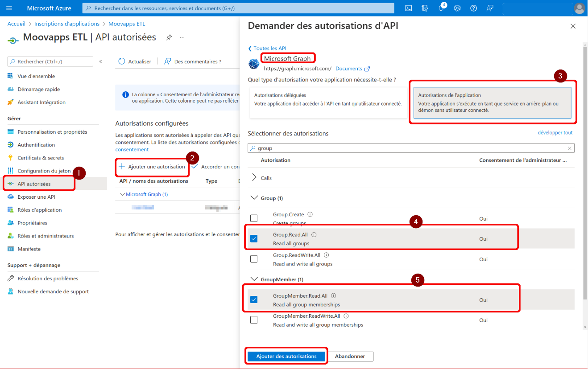Collapse Microsoft Graph (1) row

point(123,194)
